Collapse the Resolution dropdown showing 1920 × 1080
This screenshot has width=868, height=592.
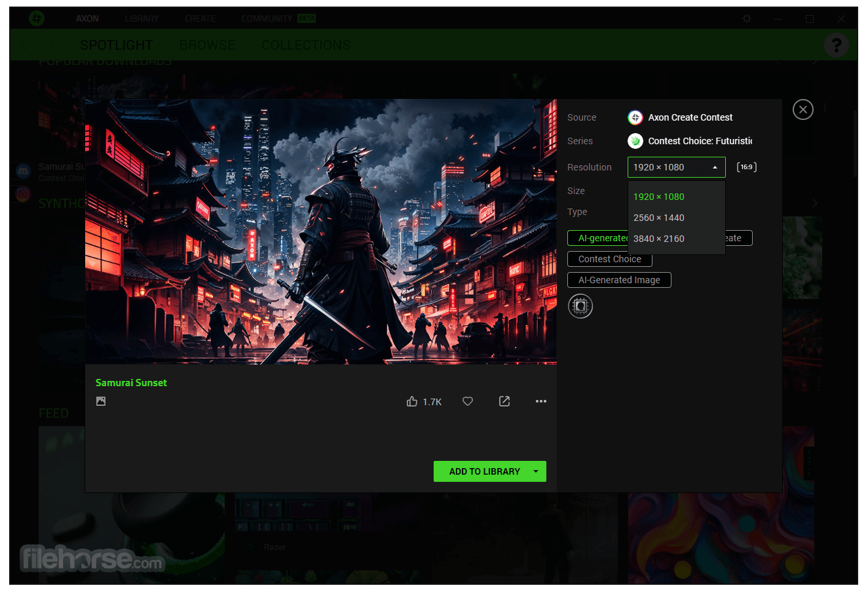click(677, 167)
